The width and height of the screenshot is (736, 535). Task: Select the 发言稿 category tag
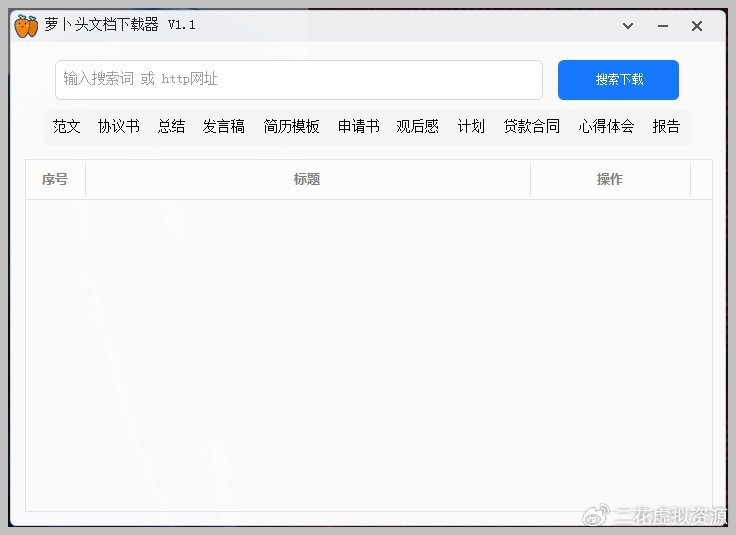[x=224, y=126]
